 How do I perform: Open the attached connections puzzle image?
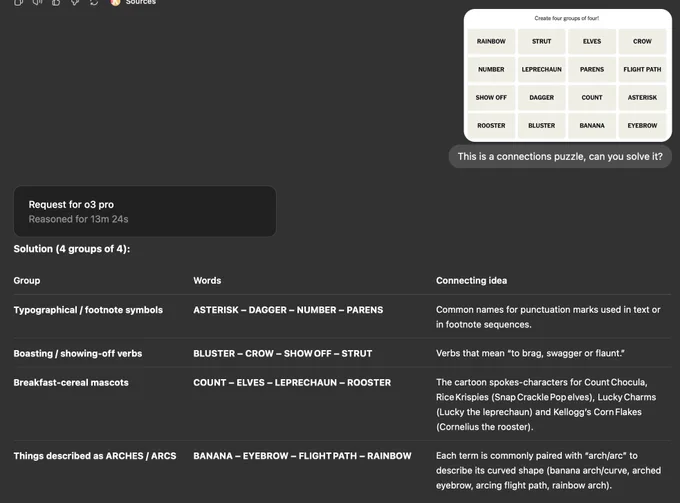(568, 75)
